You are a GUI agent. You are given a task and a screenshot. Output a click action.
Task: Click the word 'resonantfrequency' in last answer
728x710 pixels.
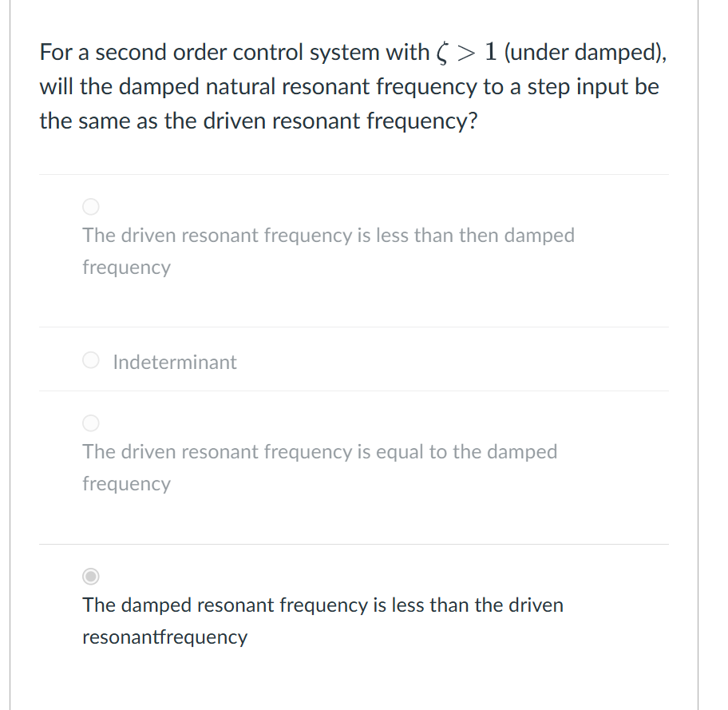(x=164, y=637)
